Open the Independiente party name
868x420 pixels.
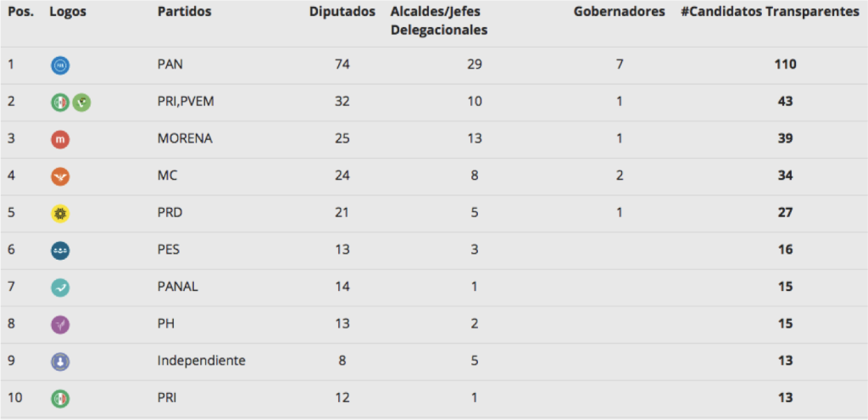(x=202, y=361)
